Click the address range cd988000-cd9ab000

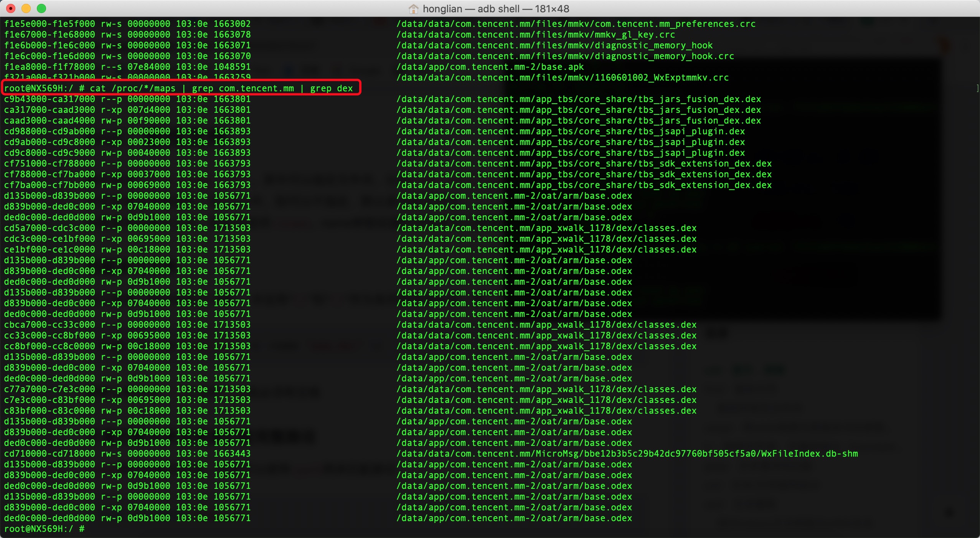click(49, 131)
